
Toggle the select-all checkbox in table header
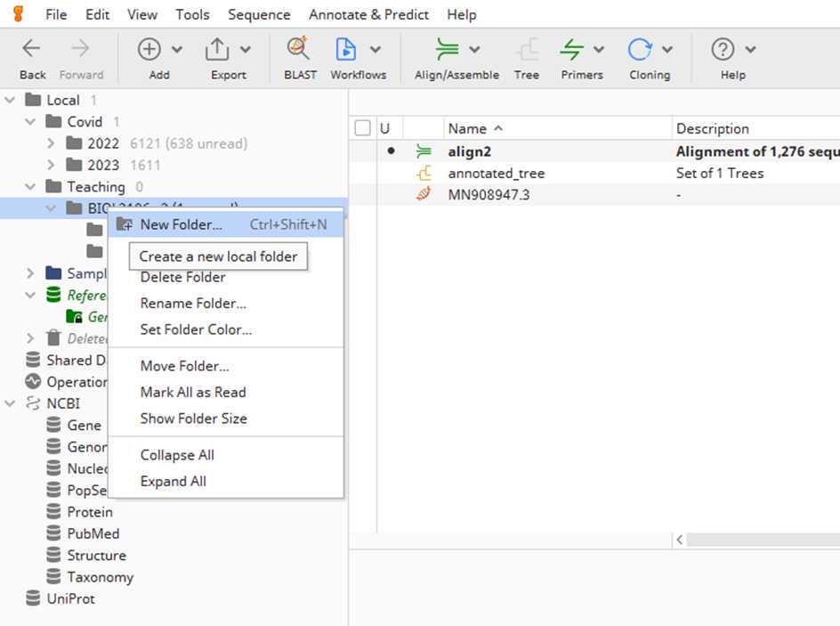pos(363,128)
